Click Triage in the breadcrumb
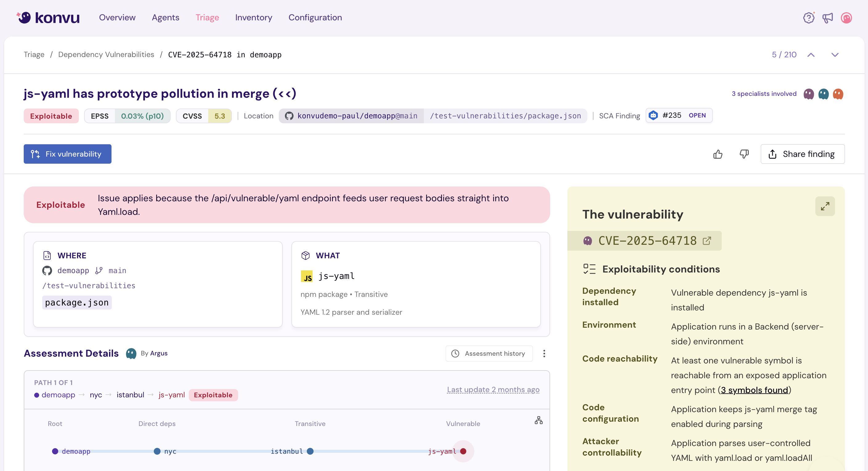Screen dimensions: 868x471 34,55
